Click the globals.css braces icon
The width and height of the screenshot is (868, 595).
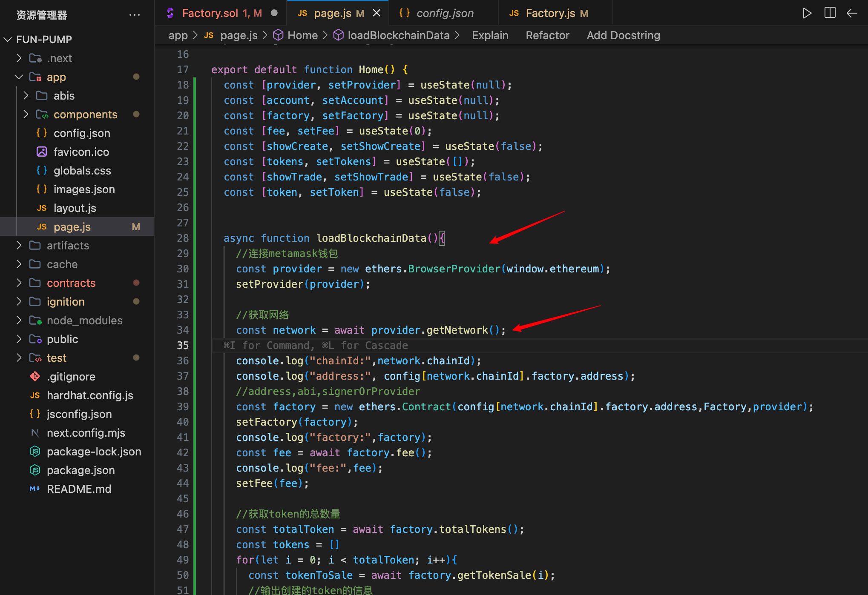tap(42, 170)
